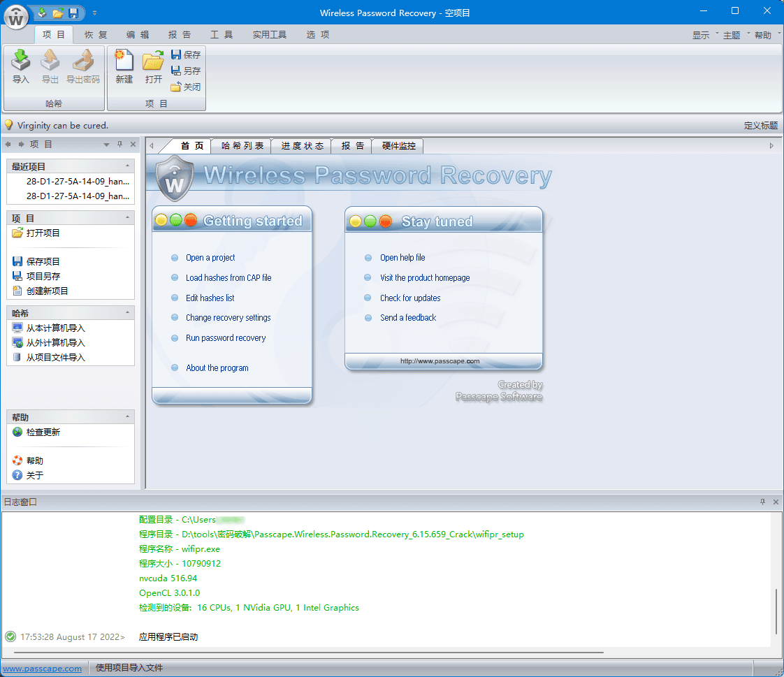Click 检查更新 globe icon entry
This screenshot has height=677, width=784.
[x=36, y=432]
